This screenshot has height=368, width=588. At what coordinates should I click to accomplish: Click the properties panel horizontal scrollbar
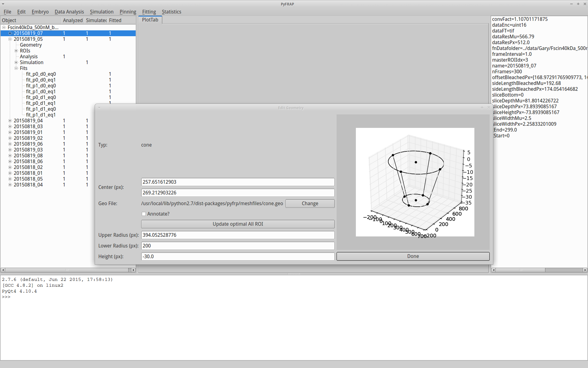[x=539, y=270]
